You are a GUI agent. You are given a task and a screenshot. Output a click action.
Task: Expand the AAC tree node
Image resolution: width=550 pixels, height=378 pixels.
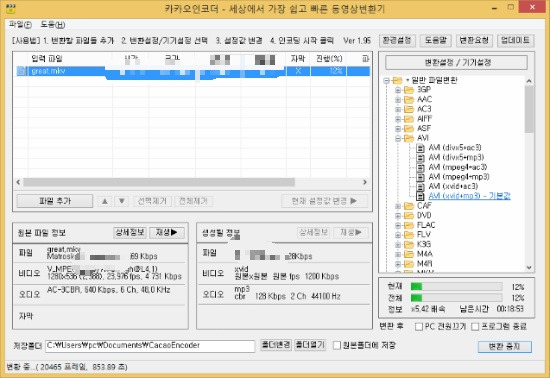pyautogui.click(x=398, y=100)
